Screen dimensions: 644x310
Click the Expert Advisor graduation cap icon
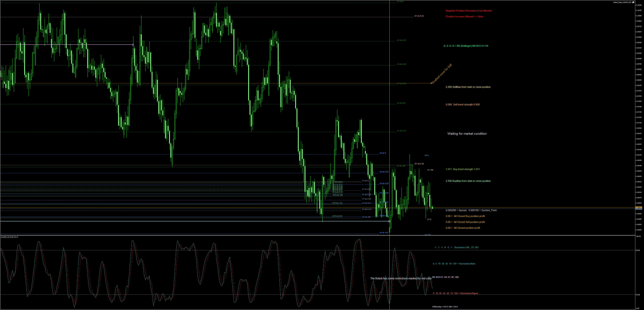click(x=633, y=2)
